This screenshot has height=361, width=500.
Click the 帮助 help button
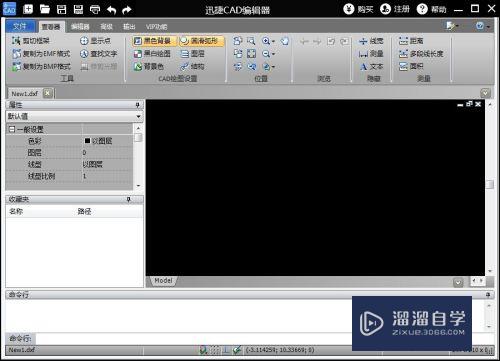click(x=431, y=9)
